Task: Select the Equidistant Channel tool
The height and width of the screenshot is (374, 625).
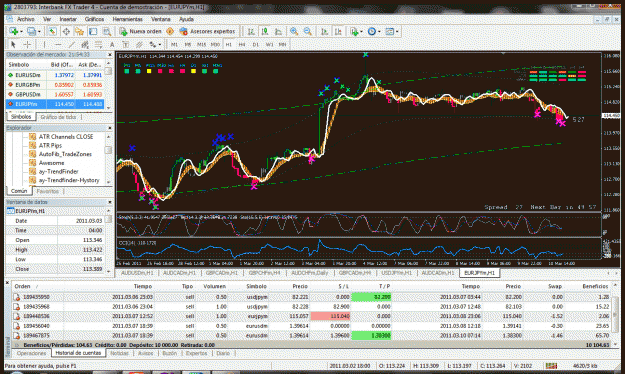Action: click(x=85, y=44)
